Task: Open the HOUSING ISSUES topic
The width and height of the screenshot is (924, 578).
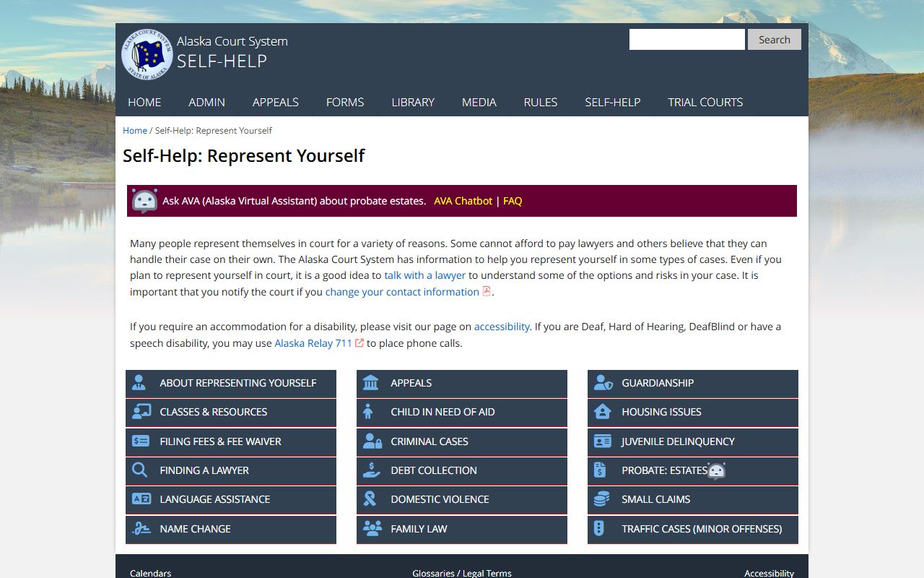Action: point(693,413)
